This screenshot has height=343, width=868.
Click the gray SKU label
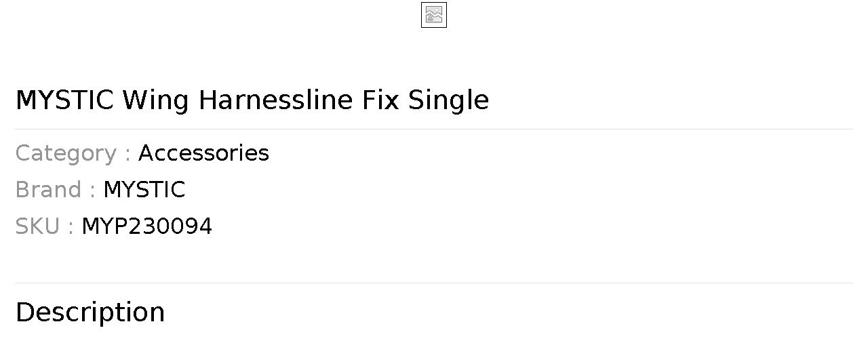point(37,226)
